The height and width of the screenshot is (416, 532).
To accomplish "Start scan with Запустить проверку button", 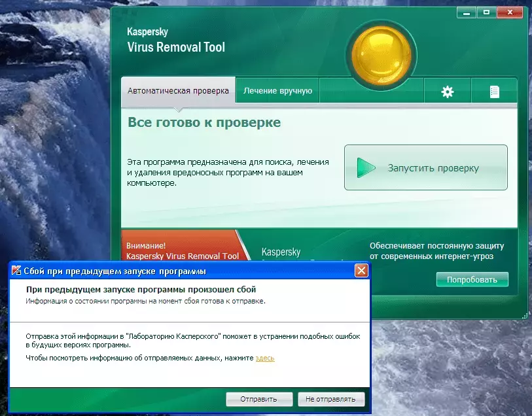I will coord(426,167).
